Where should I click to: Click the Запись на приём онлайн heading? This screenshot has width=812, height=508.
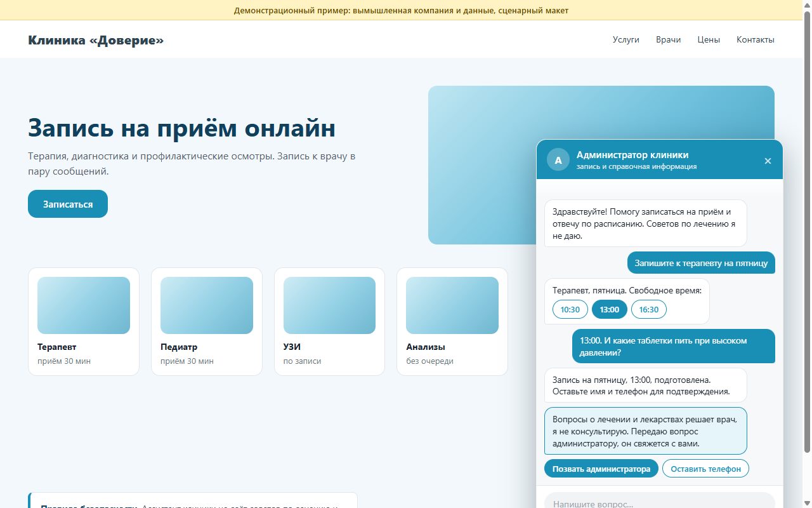181,128
